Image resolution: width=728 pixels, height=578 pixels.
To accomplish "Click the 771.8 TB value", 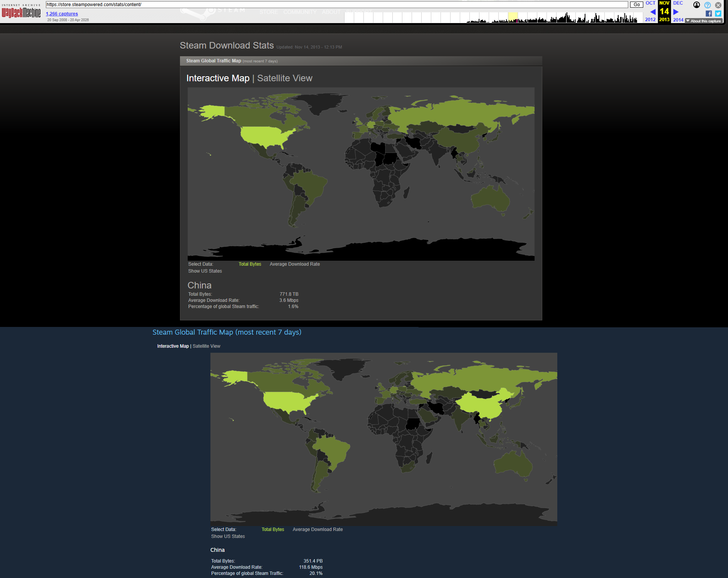I will click(289, 294).
